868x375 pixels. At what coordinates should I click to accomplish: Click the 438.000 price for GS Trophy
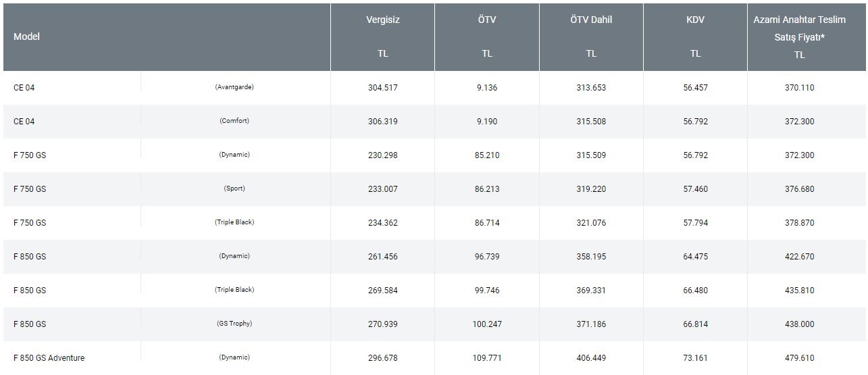click(800, 324)
